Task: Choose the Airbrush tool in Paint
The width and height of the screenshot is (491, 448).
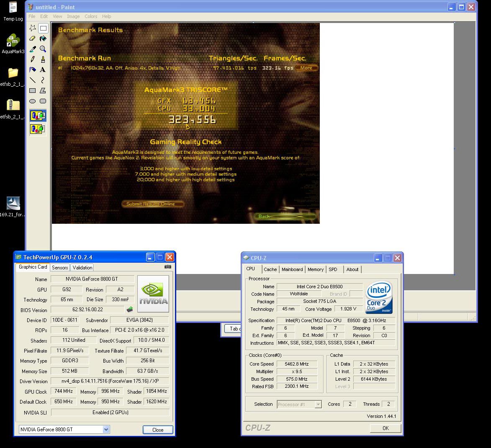Action: [x=33, y=69]
